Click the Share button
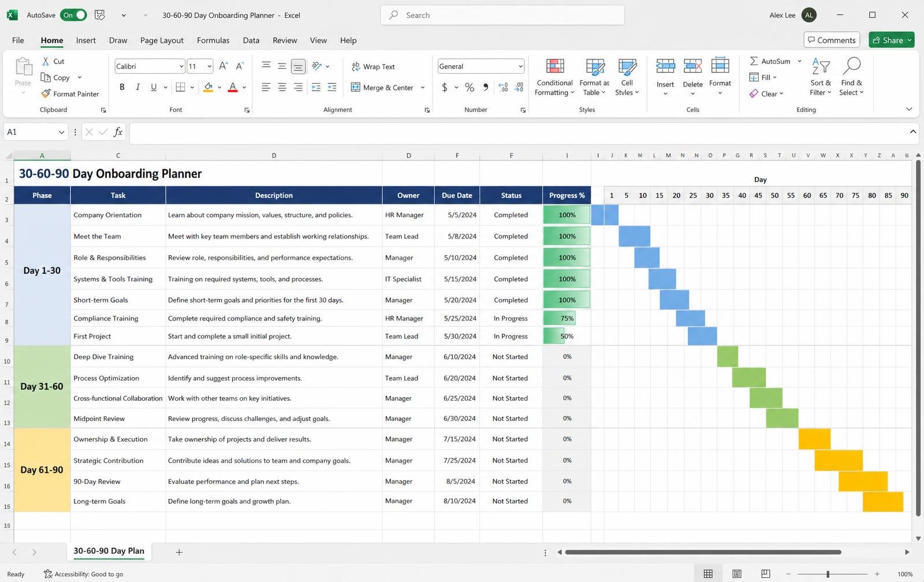 click(x=891, y=40)
